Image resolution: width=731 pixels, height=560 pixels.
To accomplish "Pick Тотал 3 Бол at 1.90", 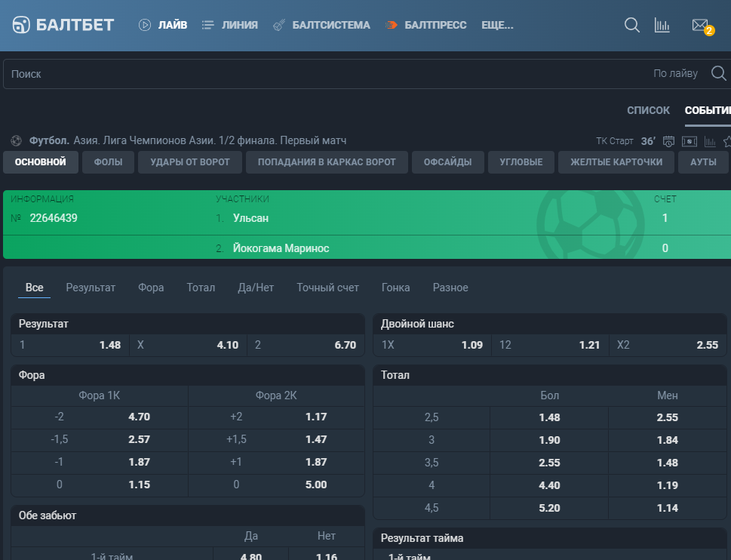I will click(549, 440).
